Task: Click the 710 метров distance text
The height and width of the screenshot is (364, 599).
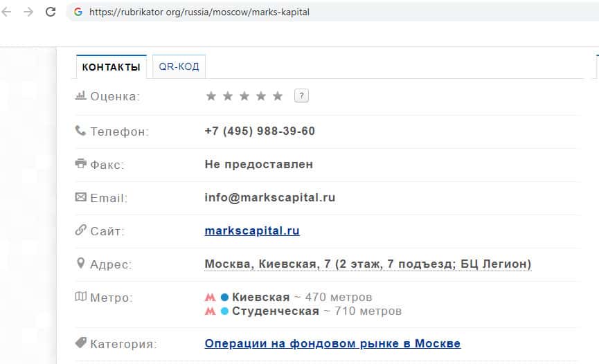Action: click(x=368, y=311)
